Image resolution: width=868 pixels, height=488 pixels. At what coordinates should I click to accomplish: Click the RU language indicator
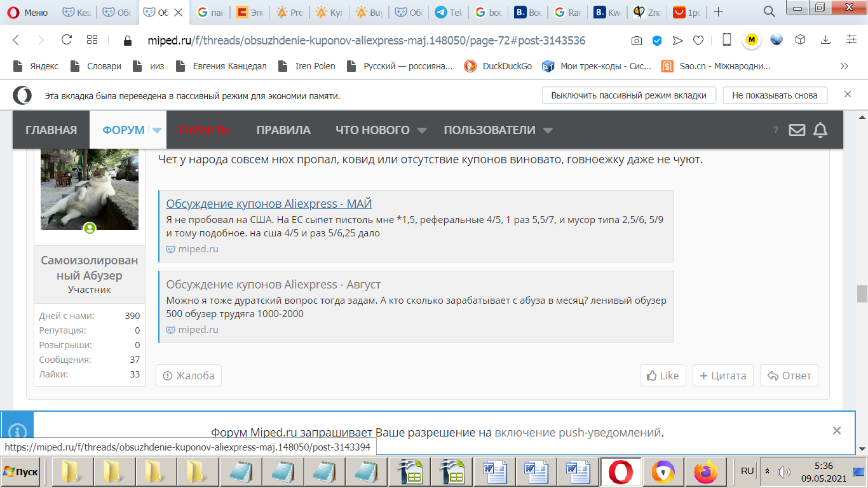[747, 471]
